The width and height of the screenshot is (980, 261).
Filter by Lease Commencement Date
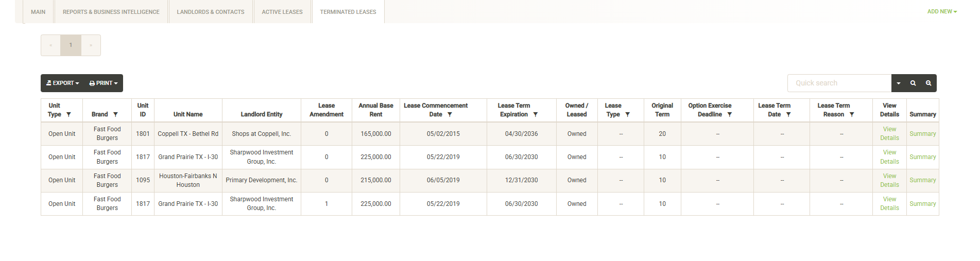pos(450,115)
